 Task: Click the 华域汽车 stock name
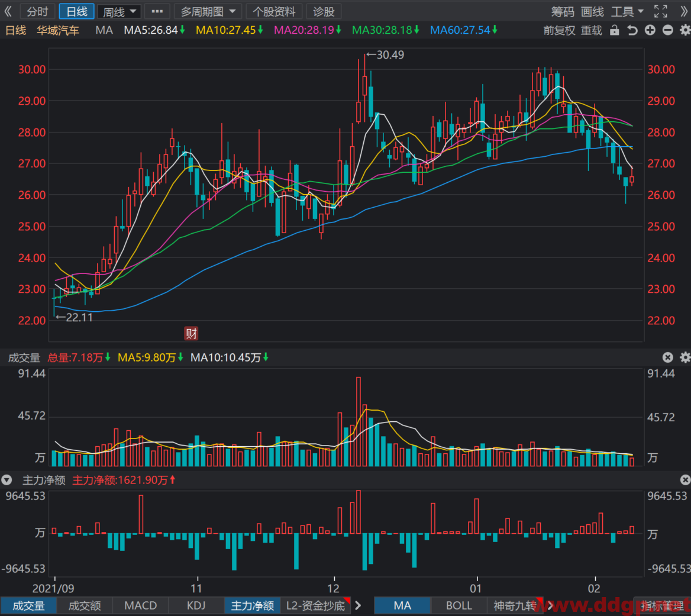[58, 30]
